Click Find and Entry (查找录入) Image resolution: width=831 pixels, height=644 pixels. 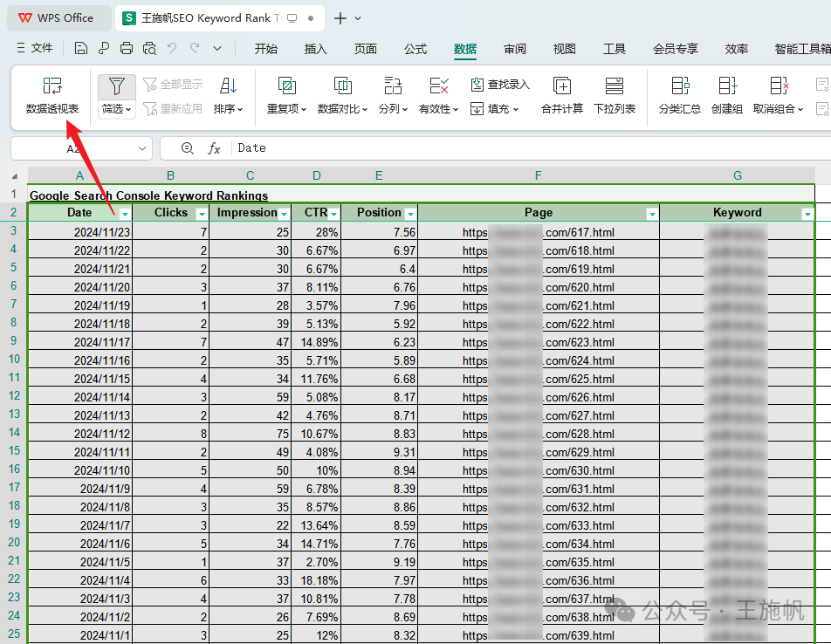point(500,85)
